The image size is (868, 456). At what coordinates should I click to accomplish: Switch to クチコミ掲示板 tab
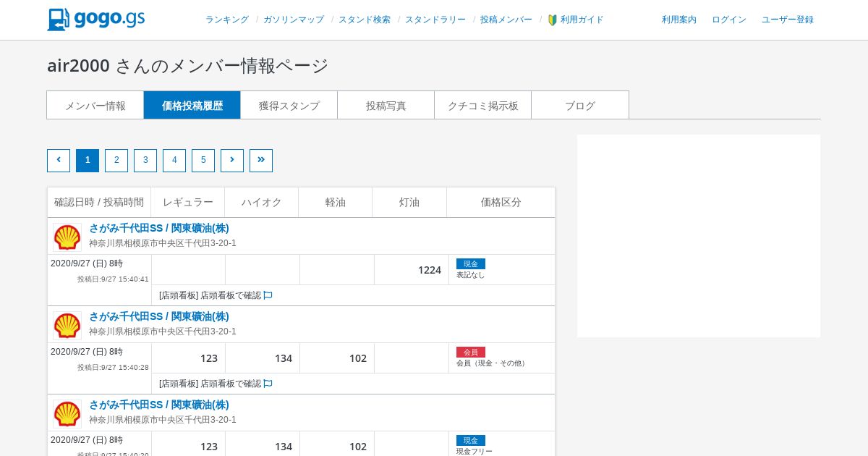(483, 105)
